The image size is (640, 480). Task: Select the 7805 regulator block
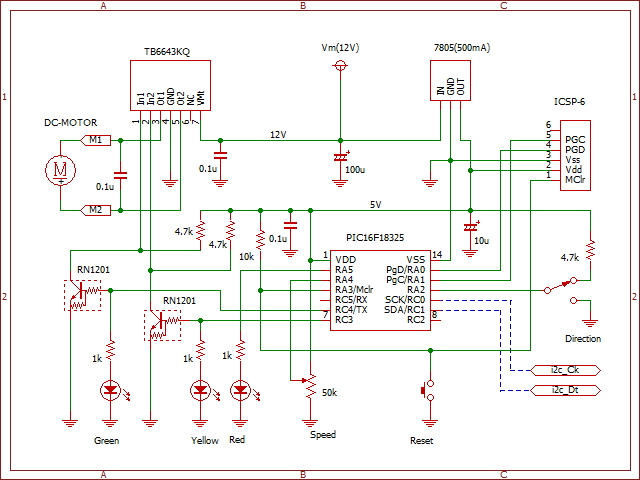[450, 80]
